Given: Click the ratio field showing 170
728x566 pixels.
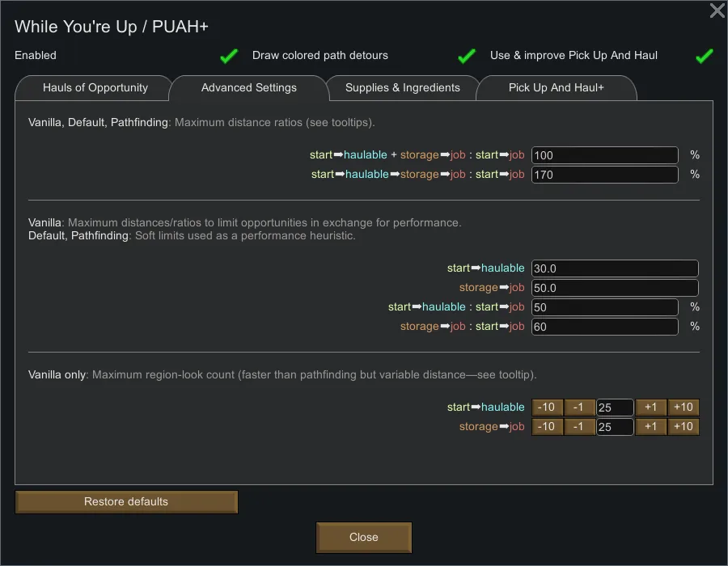Looking at the screenshot, I should 604,175.
